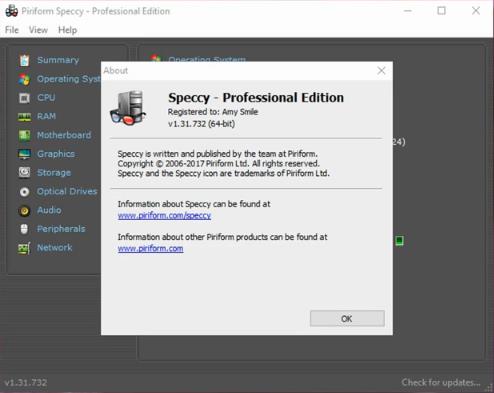Open the File menu
Image resolution: width=494 pixels, height=393 pixels.
(12, 30)
